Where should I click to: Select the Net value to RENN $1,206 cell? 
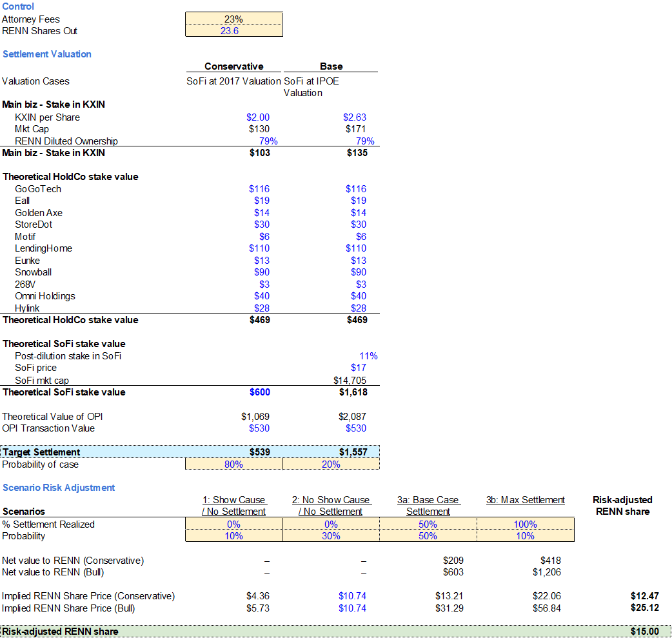(x=546, y=572)
